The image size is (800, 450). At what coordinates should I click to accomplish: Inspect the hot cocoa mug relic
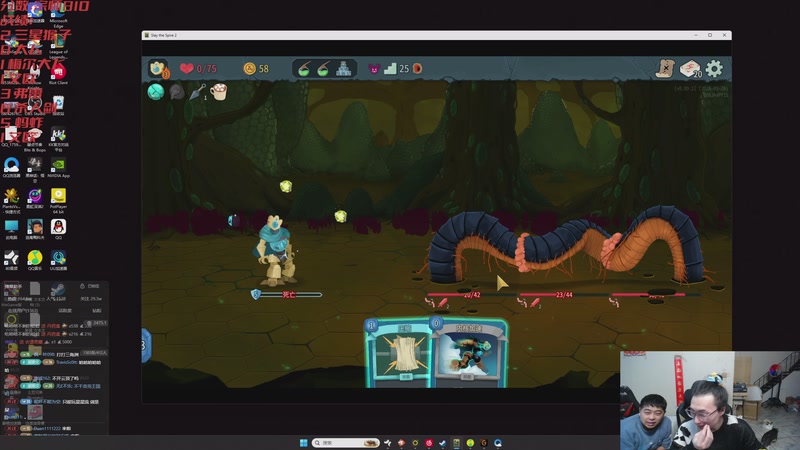218,92
